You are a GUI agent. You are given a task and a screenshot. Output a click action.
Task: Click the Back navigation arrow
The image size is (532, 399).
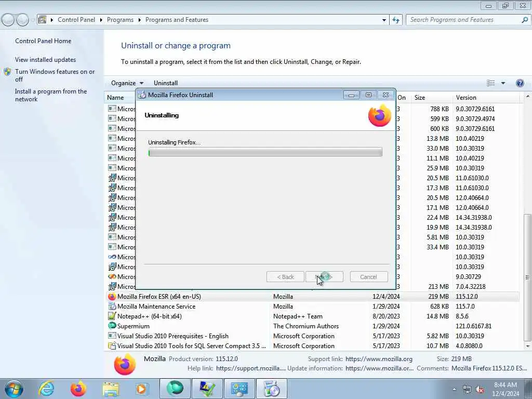click(x=8, y=20)
